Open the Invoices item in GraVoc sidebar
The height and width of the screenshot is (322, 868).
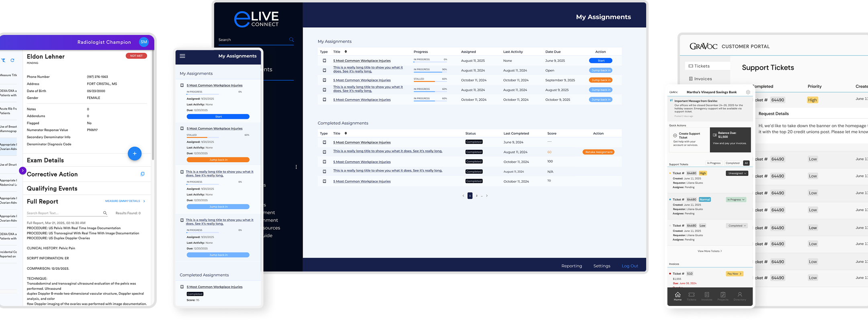tap(702, 79)
